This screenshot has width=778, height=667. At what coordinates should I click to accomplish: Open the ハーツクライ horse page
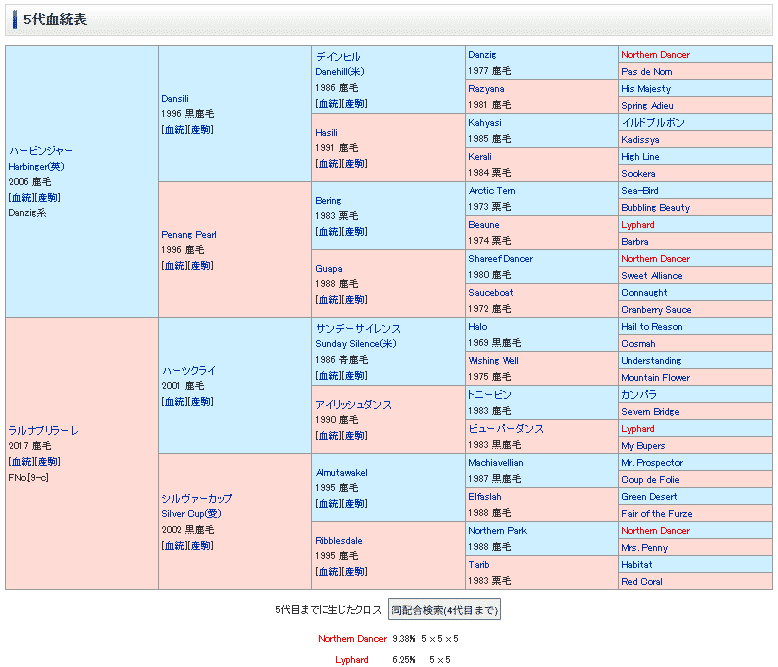[189, 370]
